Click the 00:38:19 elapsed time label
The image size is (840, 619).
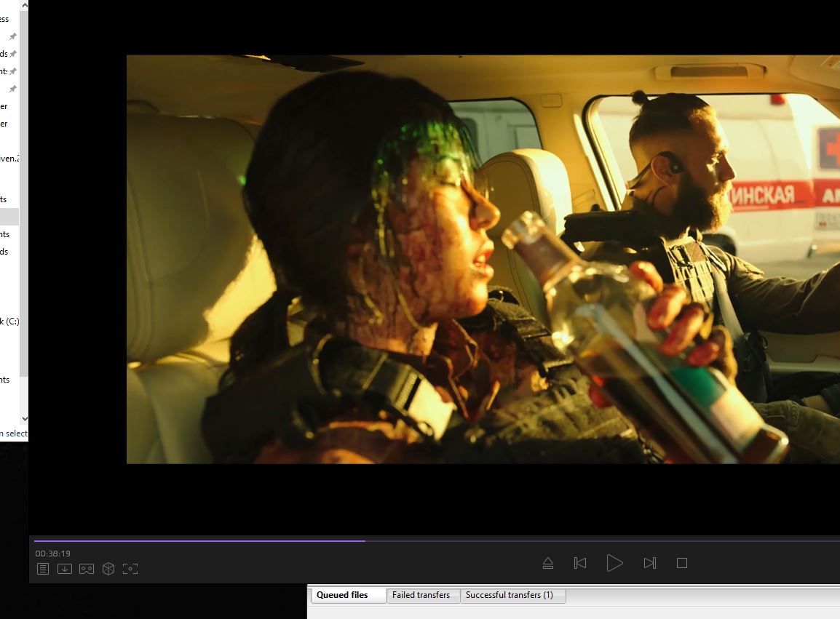point(53,554)
